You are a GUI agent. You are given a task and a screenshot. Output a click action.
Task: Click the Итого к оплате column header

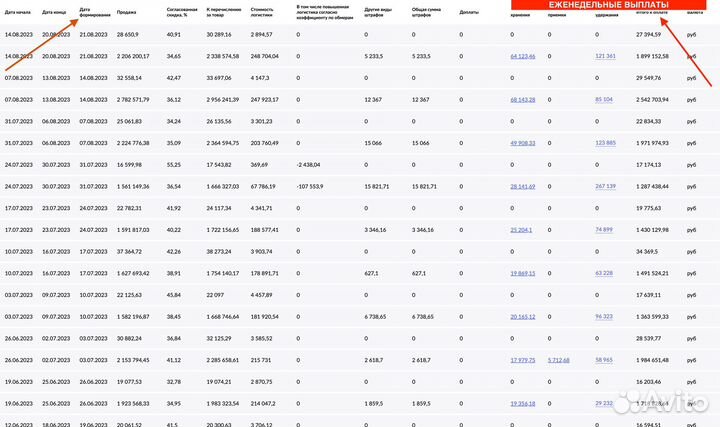652,11
